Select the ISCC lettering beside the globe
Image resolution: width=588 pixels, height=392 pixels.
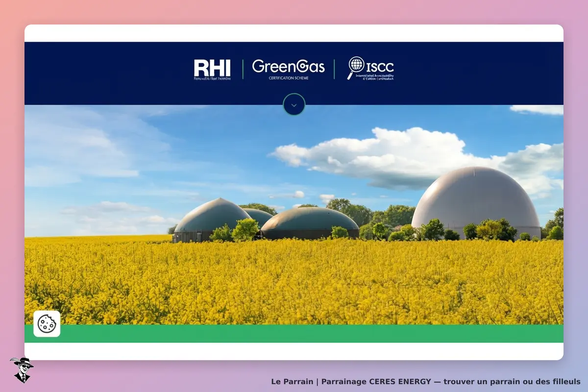[x=380, y=67]
